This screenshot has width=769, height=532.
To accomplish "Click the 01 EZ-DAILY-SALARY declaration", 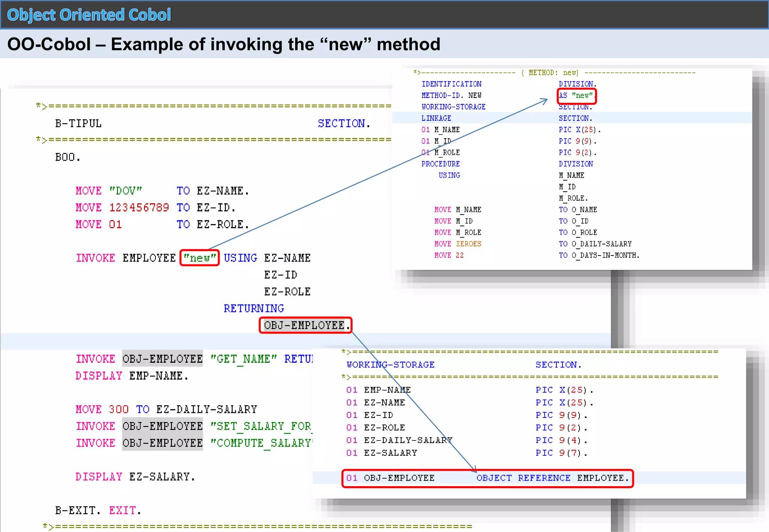I will click(x=400, y=440).
